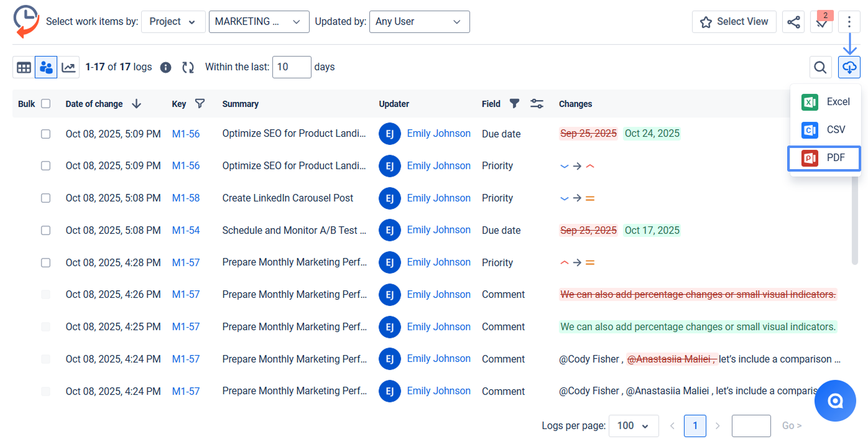Click the days number input field

click(x=292, y=67)
